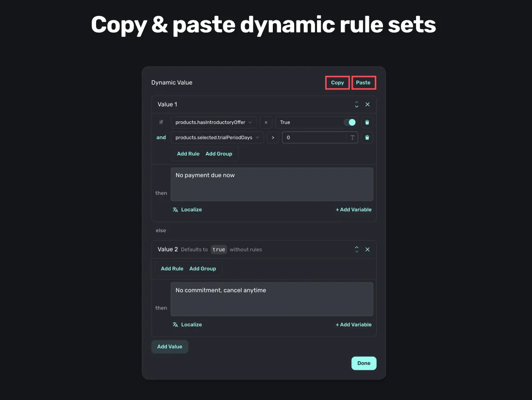The width and height of the screenshot is (532, 400).
Task: Click the 'No payment due now' text area
Action: [272, 184]
